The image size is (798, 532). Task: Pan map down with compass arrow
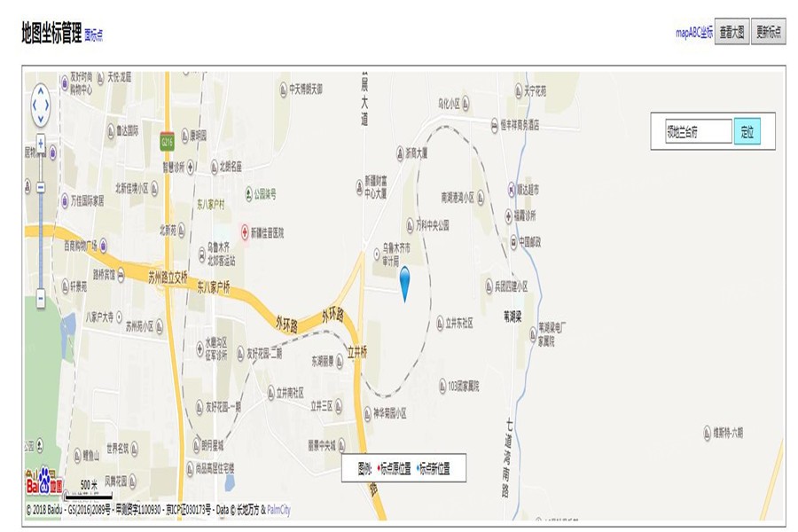(41, 119)
